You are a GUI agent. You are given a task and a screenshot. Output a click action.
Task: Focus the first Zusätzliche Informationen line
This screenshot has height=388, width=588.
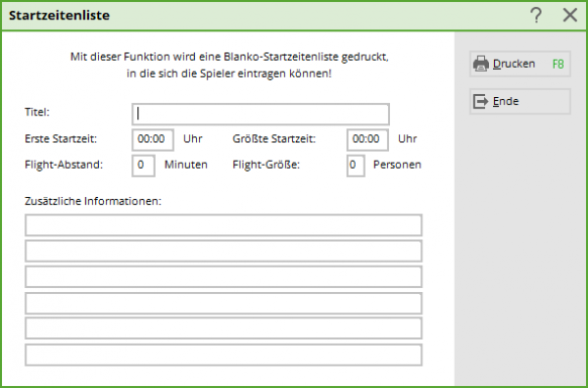pyautogui.click(x=223, y=225)
